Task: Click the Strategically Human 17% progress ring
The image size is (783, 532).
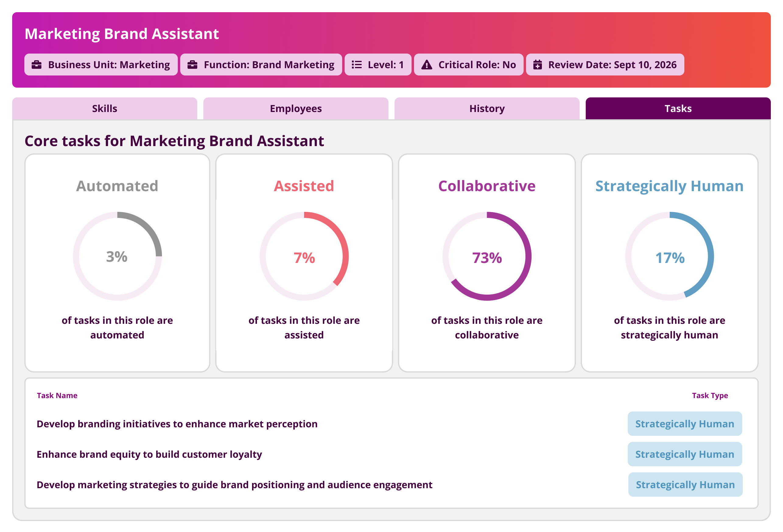Action: click(x=669, y=256)
